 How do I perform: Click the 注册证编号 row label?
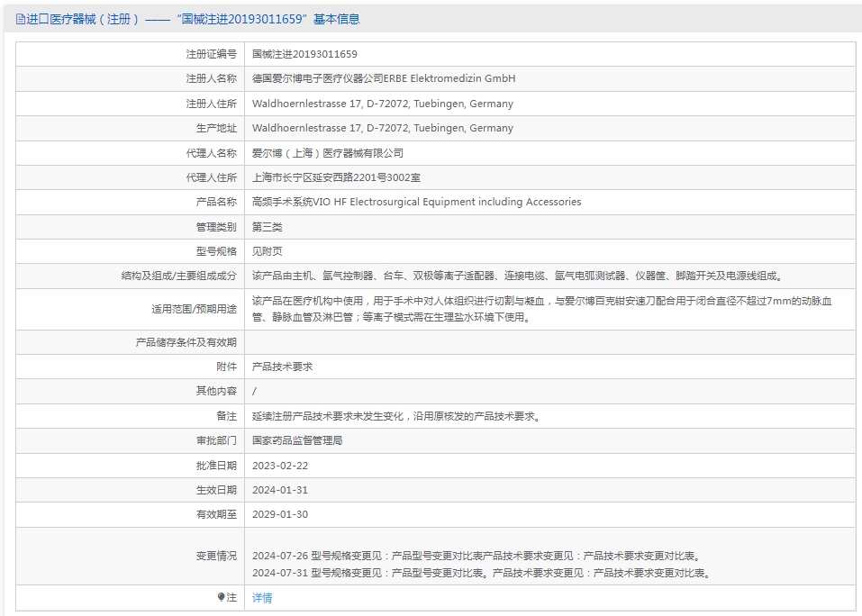[211, 54]
